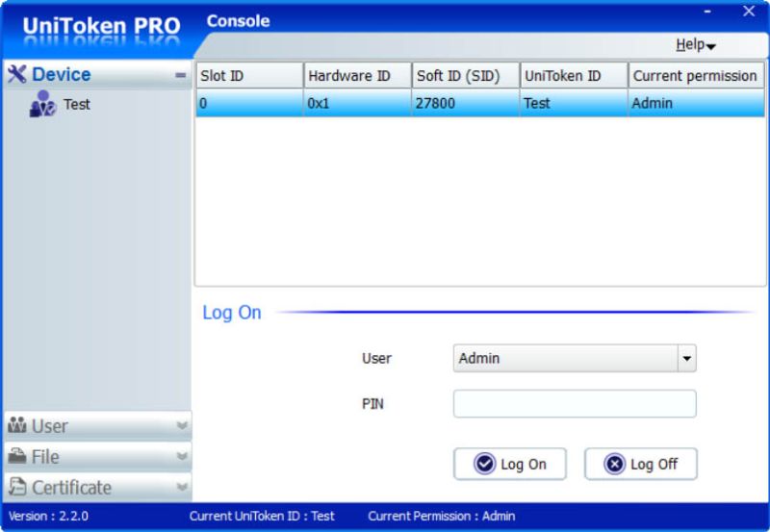Click into the PIN input field
Screen dimensions: 770x532
click(575, 404)
